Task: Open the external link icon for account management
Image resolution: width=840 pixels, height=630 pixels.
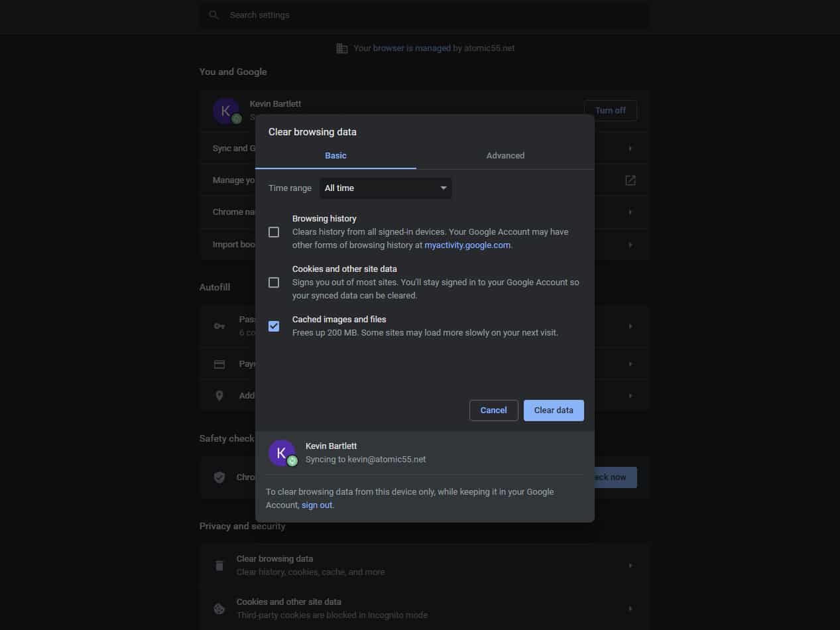Action: [x=630, y=180]
